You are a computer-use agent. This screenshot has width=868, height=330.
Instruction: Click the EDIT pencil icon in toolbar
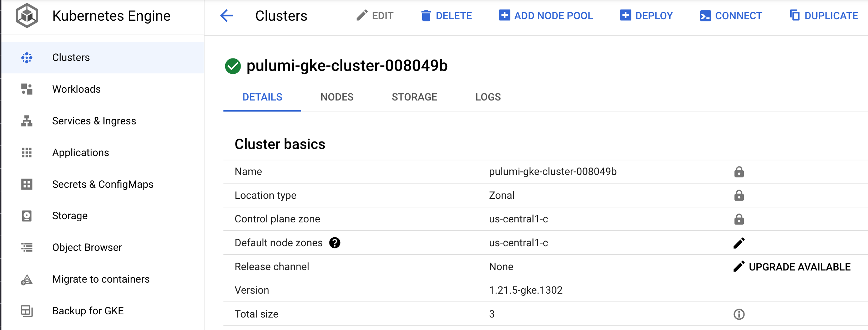pos(362,15)
